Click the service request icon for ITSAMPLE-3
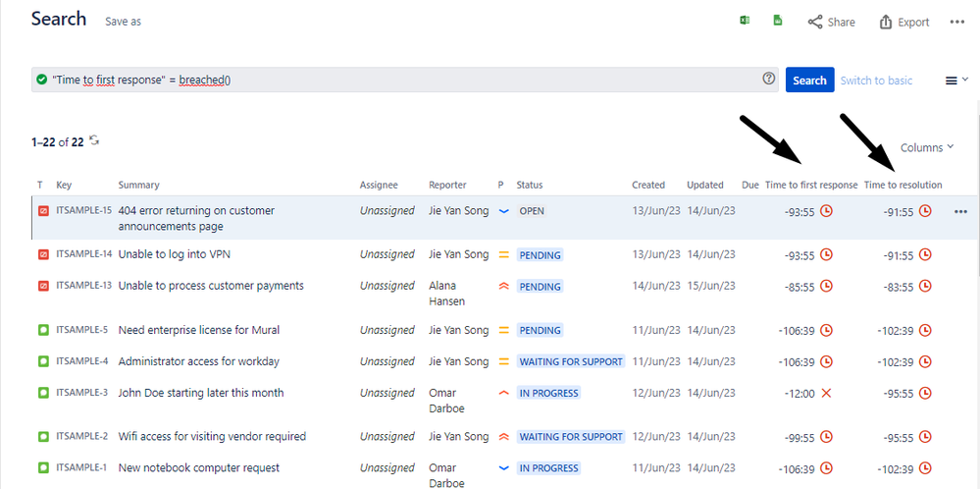980x489 pixels. (42, 394)
